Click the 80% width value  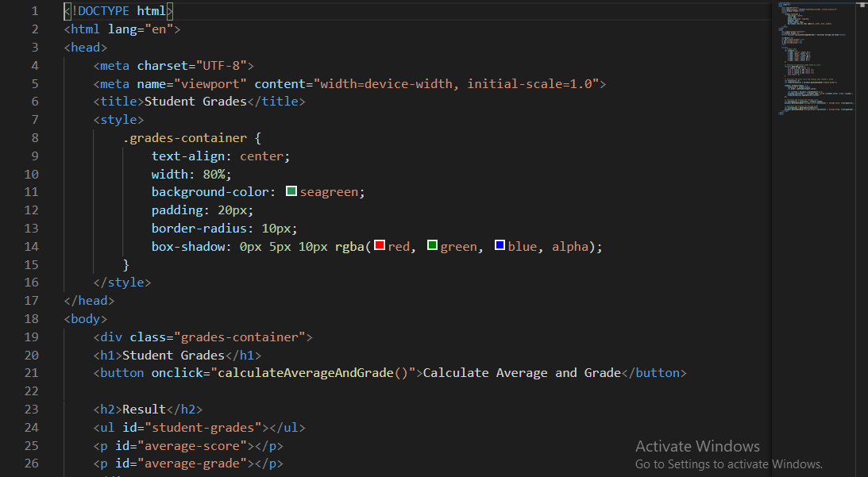point(214,175)
